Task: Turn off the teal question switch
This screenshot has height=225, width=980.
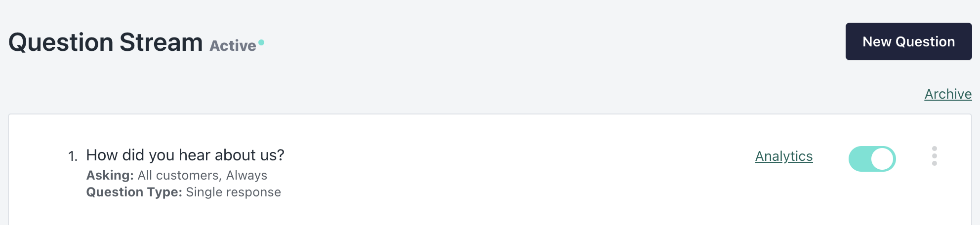Action: tap(872, 159)
